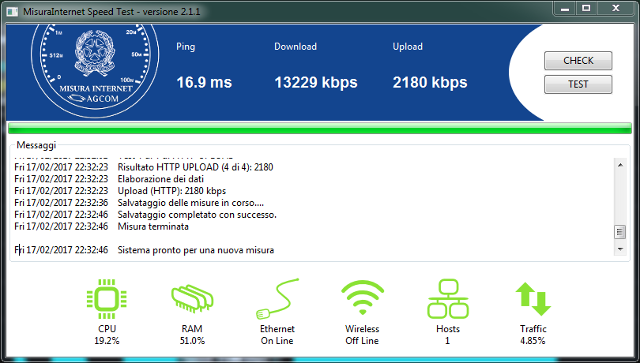The image size is (640, 363).
Task: Click the Ethernet cable icon
Action: [278, 299]
